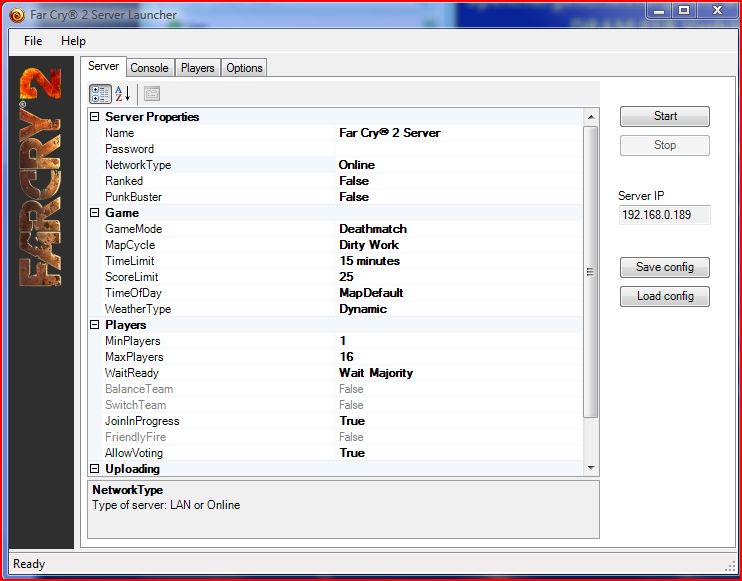Change GameMode value Deathmatch
The image size is (742, 581).
pos(373,229)
